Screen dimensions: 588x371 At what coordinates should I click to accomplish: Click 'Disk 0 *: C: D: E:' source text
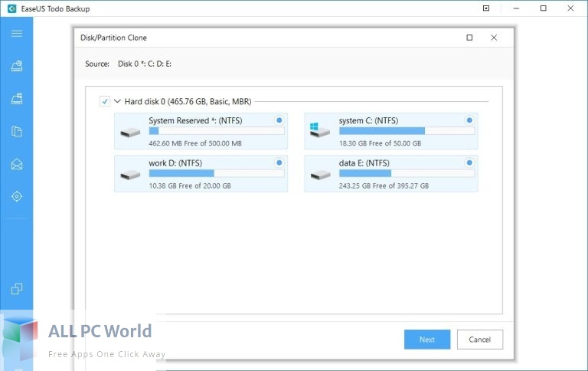click(145, 64)
